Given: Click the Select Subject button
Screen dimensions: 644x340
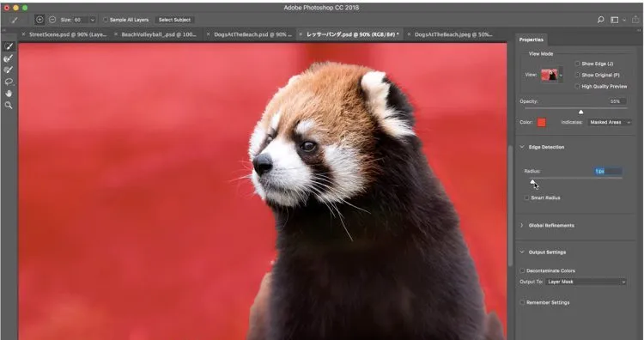Looking at the screenshot, I should tap(174, 20).
